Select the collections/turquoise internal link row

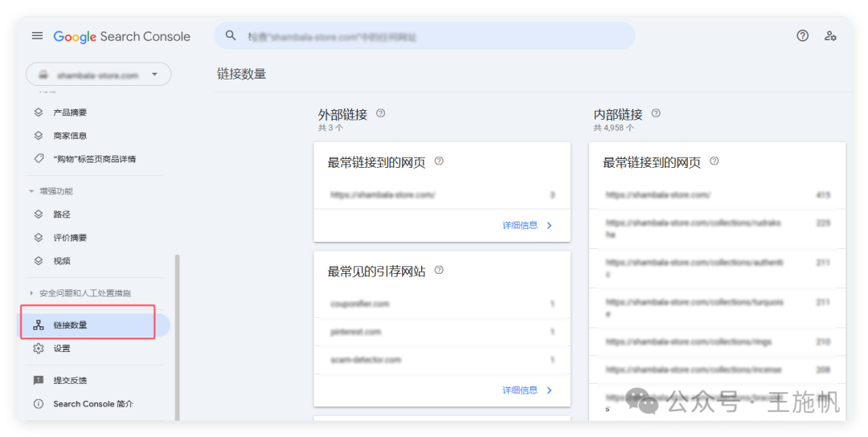point(718,308)
